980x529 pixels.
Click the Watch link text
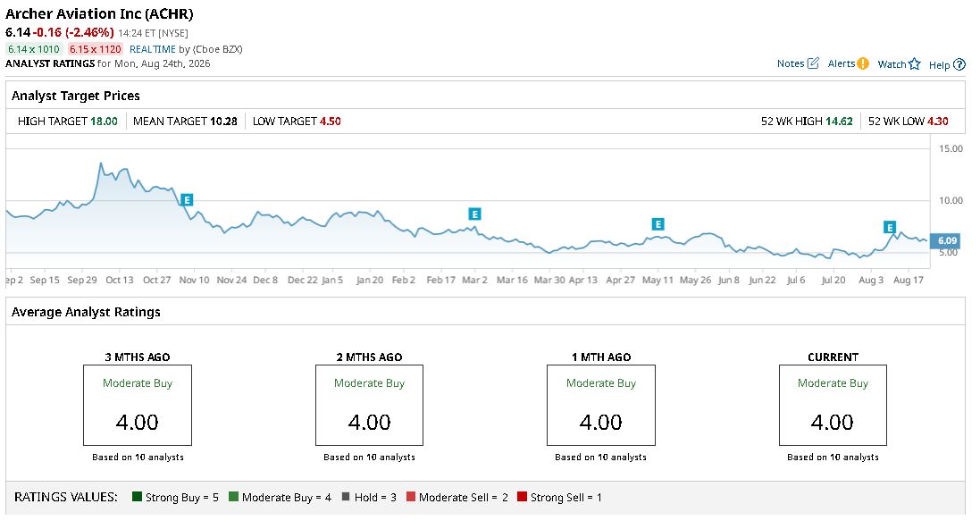pyautogui.click(x=892, y=64)
